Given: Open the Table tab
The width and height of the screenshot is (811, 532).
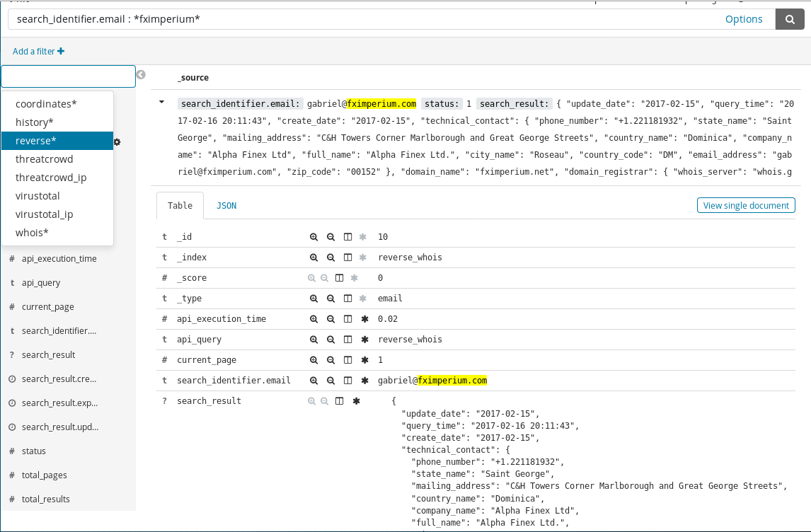Looking at the screenshot, I should (x=180, y=206).
